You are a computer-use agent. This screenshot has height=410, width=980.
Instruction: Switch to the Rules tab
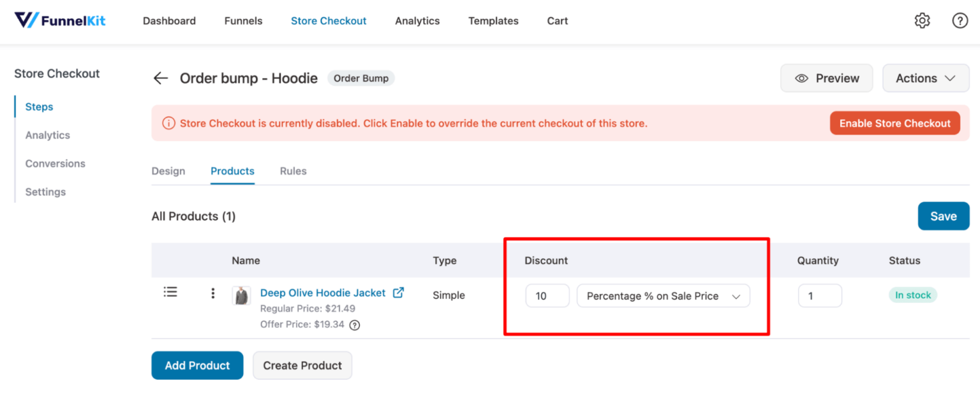coord(293,171)
